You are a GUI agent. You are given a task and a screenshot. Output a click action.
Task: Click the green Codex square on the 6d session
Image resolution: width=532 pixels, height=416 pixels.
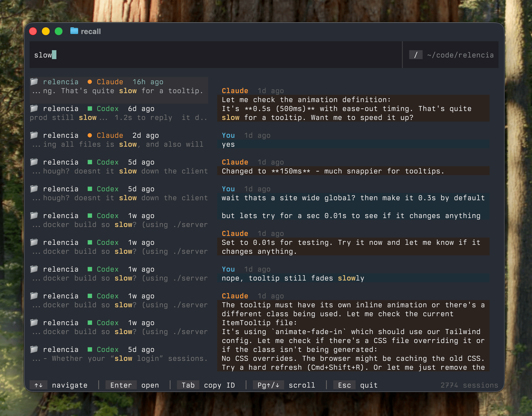point(90,108)
